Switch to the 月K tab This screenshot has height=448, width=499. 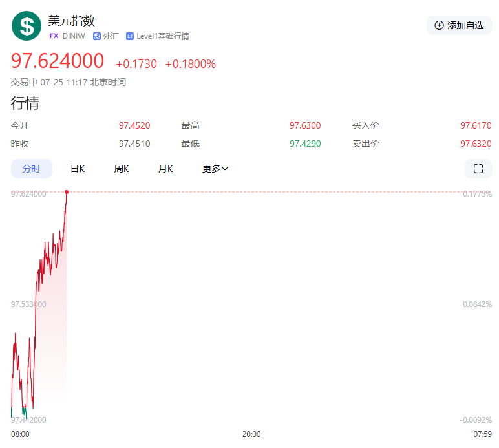click(x=165, y=169)
